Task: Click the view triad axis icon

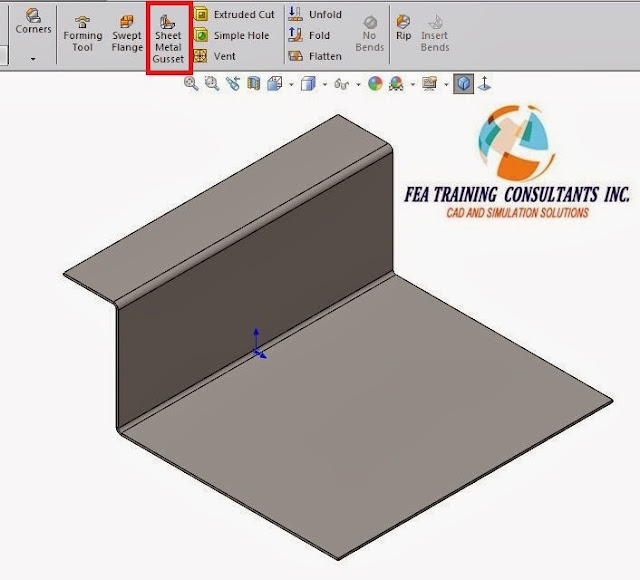Action: click(484, 83)
